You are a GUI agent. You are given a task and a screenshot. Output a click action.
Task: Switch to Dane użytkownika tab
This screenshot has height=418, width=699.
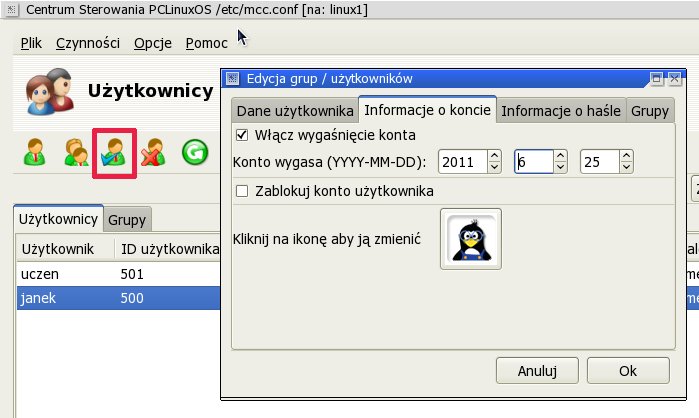[295, 111]
